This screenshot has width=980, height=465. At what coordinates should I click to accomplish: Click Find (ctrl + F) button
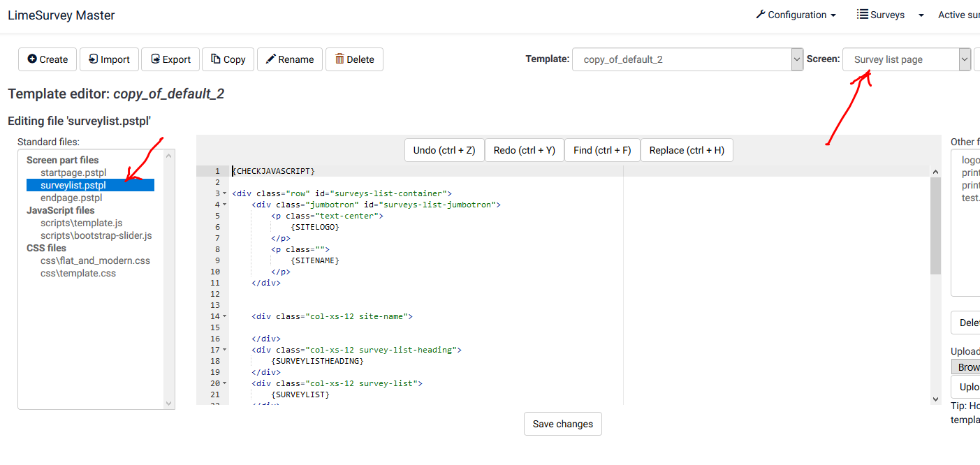click(601, 150)
